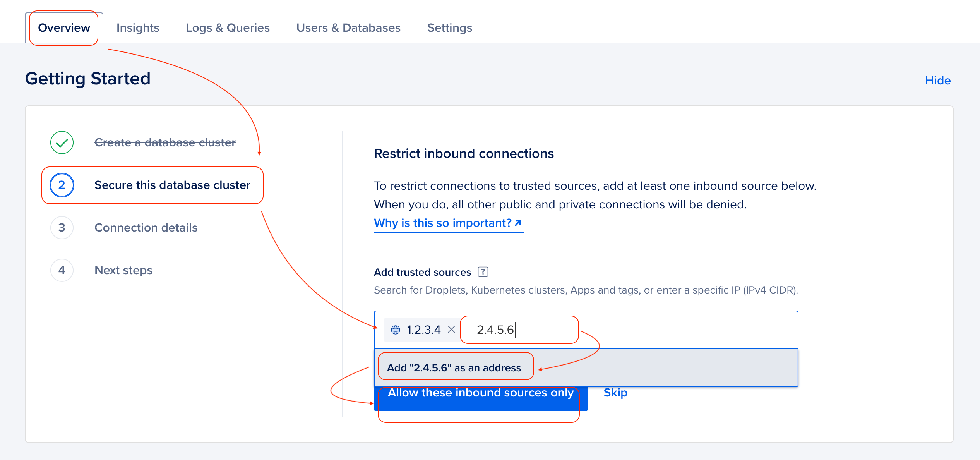Select the Users & Databases tab

click(x=348, y=27)
